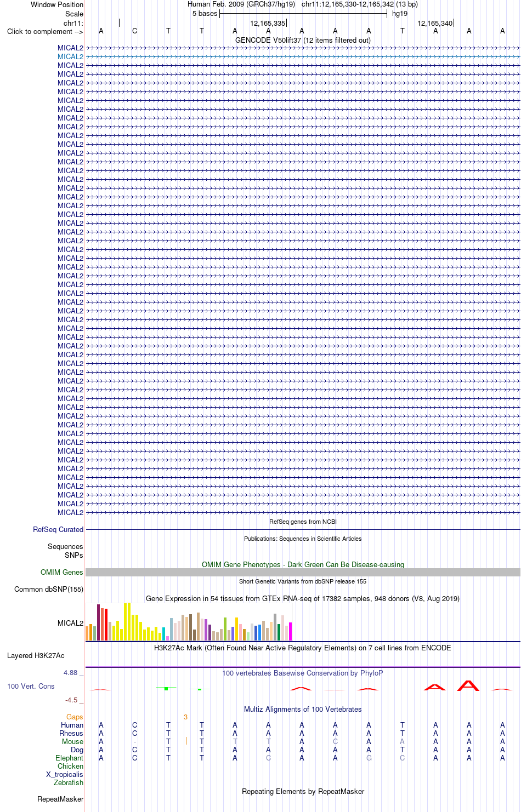The image size is (521, 812).
Task: Click the RefSeq Curated track label
Action: [x=58, y=529]
